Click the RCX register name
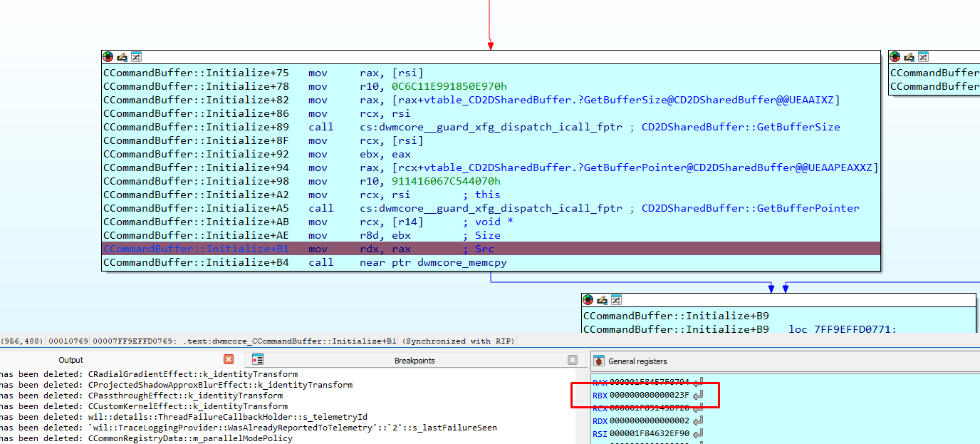Viewport: 980px width, 444px height. coord(600,408)
